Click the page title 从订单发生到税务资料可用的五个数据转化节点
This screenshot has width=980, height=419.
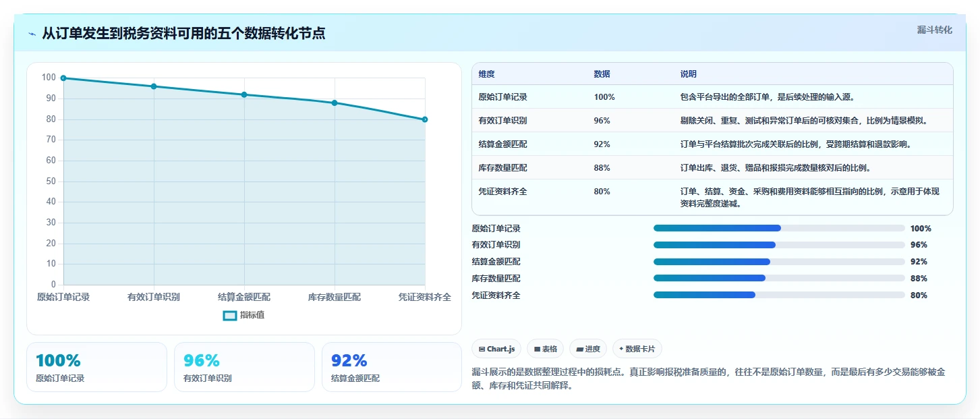pos(183,33)
